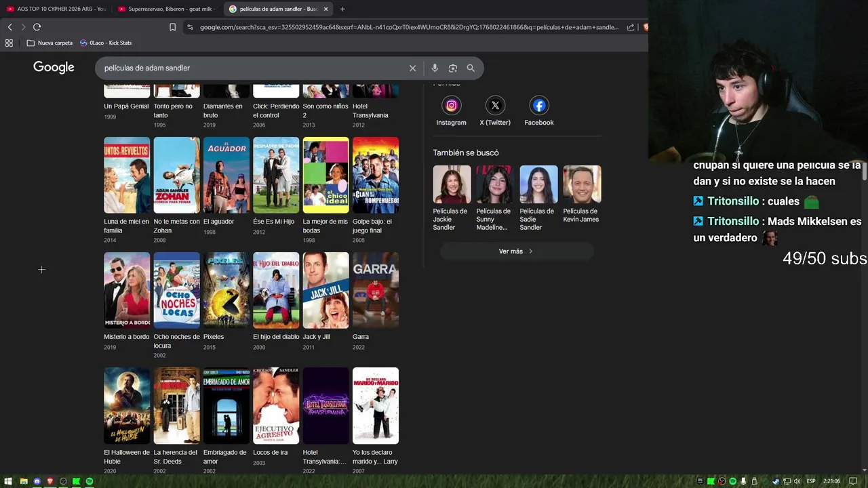
Task: Submit search with magnifier icon
Action: tap(471, 68)
